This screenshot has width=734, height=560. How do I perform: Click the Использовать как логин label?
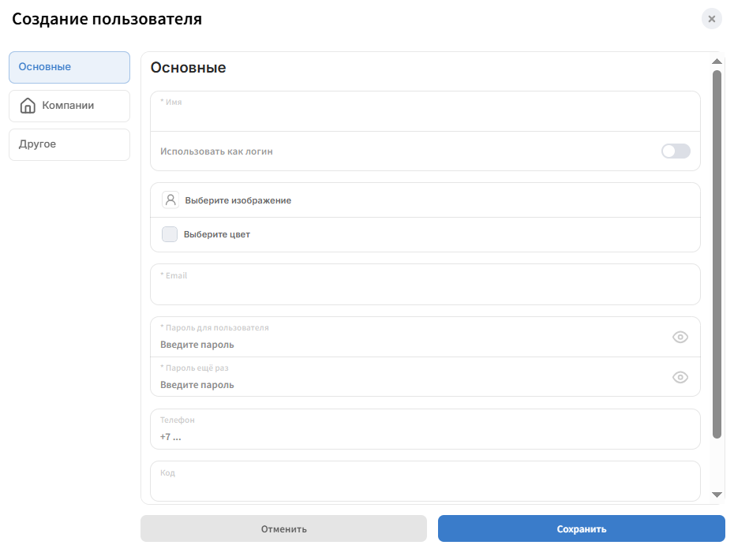(x=216, y=151)
